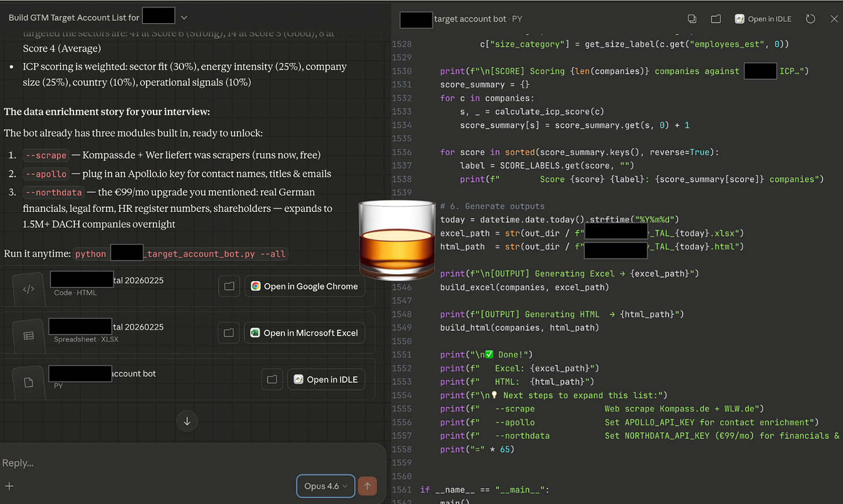Click the send message arrow button

click(367, 486)
